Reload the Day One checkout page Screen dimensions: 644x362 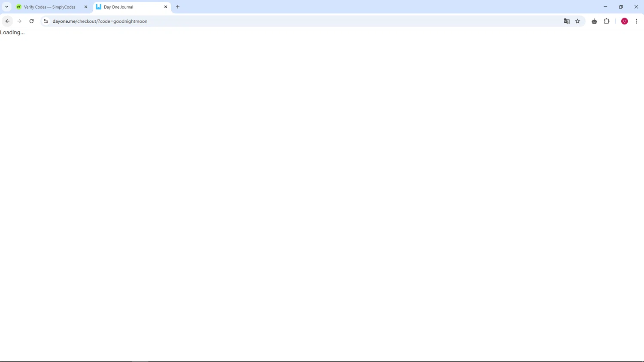tap(31, 21)
